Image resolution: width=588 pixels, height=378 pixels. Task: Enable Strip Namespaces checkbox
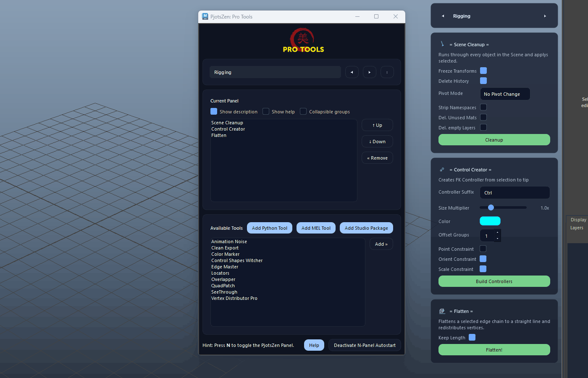tap(483, 107)
